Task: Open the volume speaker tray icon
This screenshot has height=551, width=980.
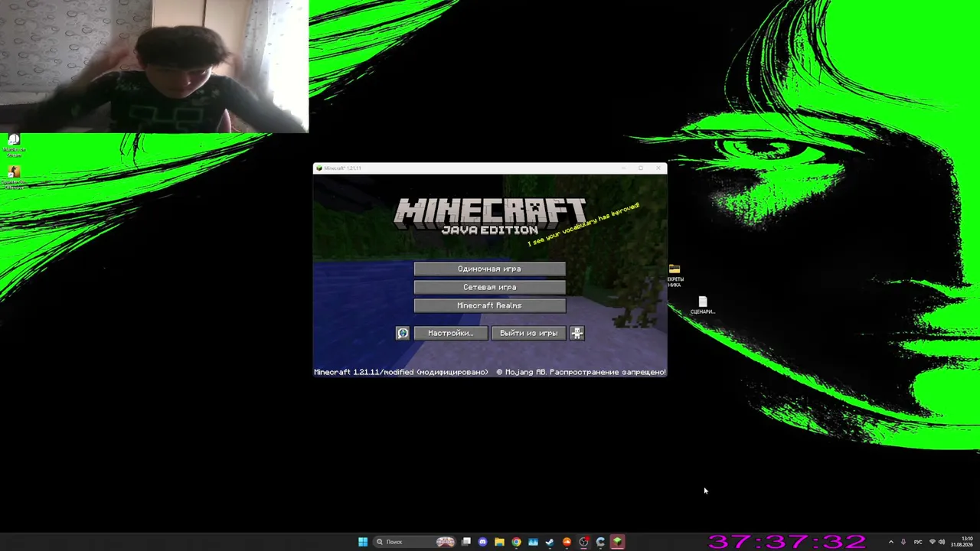Action: [x=942, y=542]
